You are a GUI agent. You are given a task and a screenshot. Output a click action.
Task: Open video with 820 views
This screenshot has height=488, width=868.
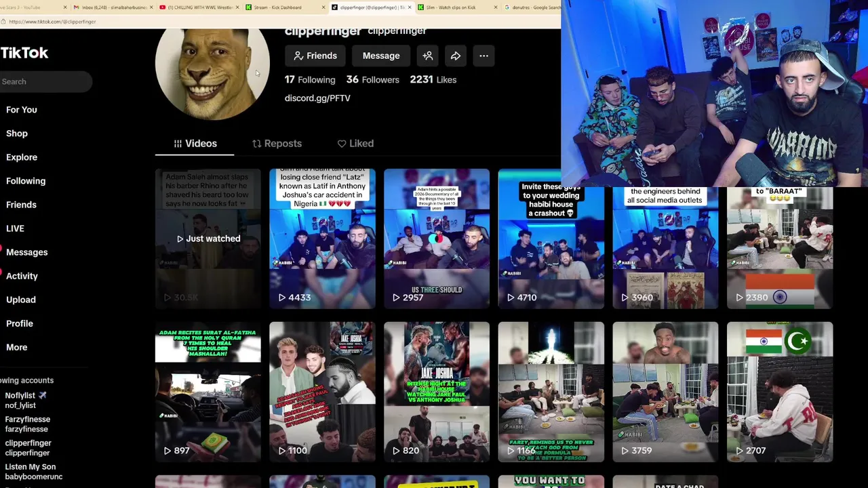tap(437, 392)
